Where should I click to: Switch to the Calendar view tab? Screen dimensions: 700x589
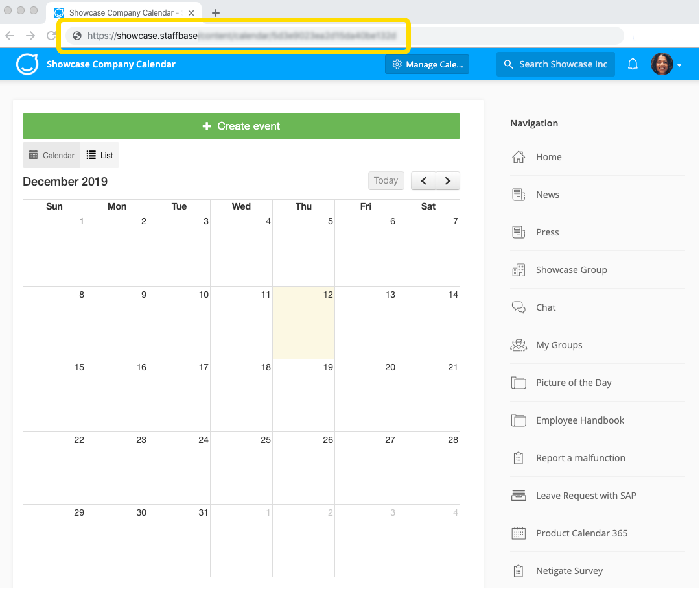pyautogui.click(x=52, y=155)
